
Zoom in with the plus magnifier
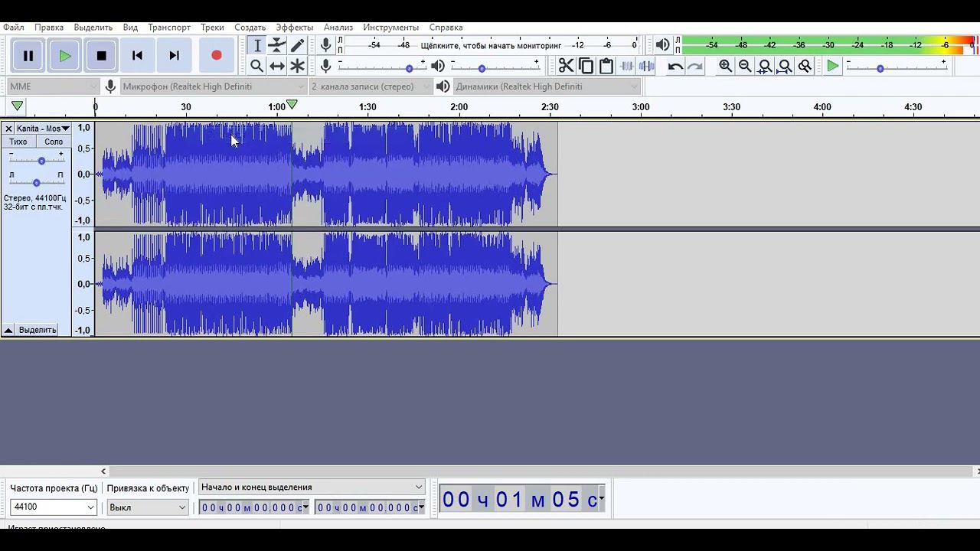click(x=725, y=66)
